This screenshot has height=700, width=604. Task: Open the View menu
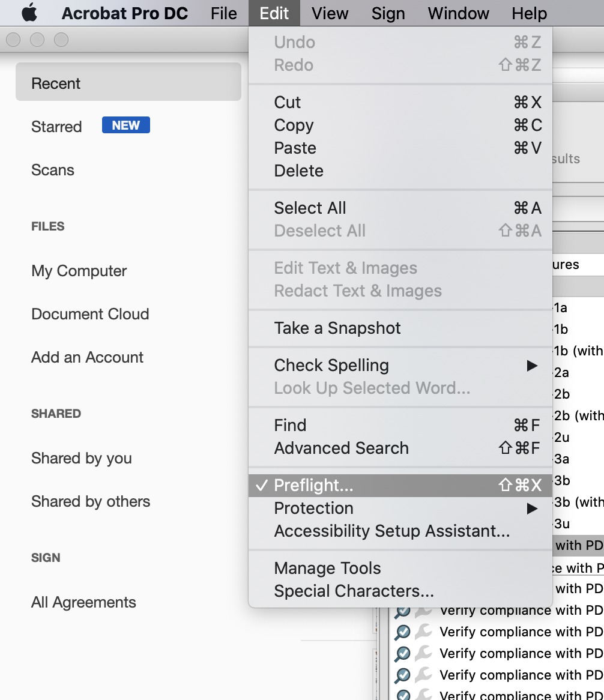click(330, 13)
